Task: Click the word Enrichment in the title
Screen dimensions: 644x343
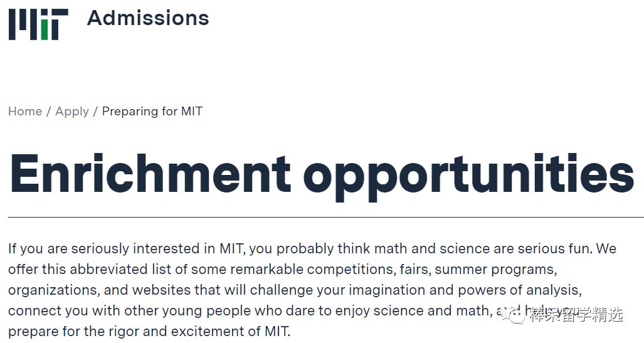Action: tap(150, 172)
